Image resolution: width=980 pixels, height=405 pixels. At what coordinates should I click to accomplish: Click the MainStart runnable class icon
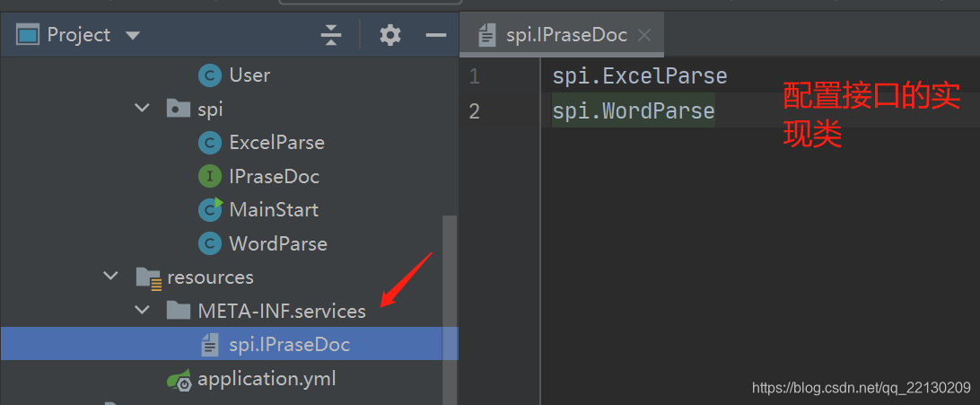210,209
